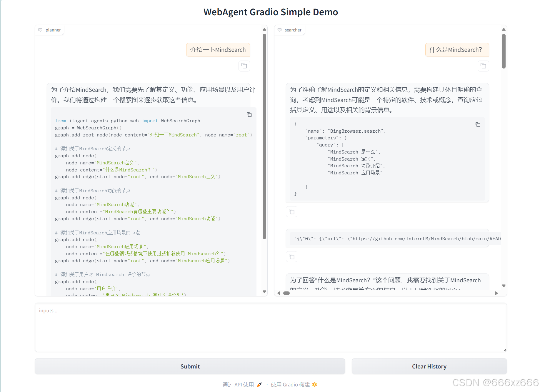This screenshot has width=540, height=392.
Task: Click the searcher horizontal scroll right arrow
Action: (496, 293)
